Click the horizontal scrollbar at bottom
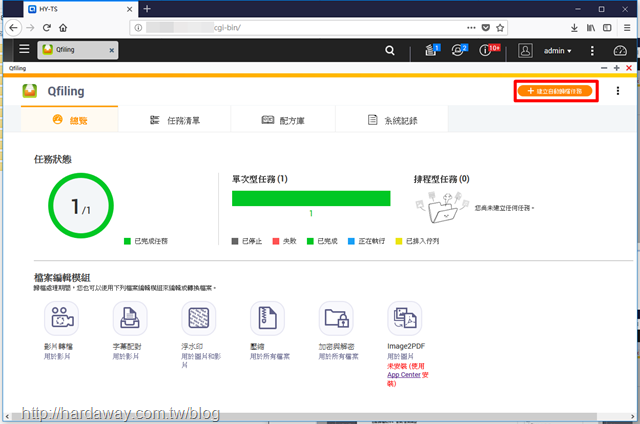Viewport: 640px width, 424px height. tap(304, 417)
